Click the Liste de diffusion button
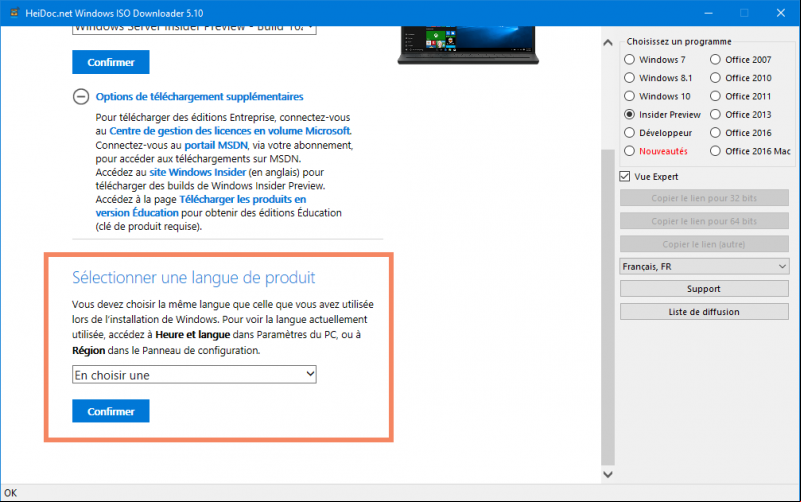 click(x=704, y=312)
